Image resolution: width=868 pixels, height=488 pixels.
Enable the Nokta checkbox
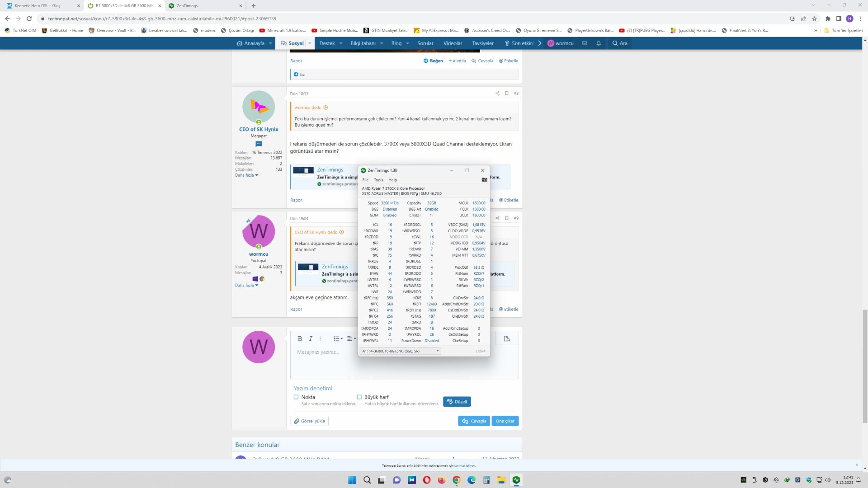[296, 397]
